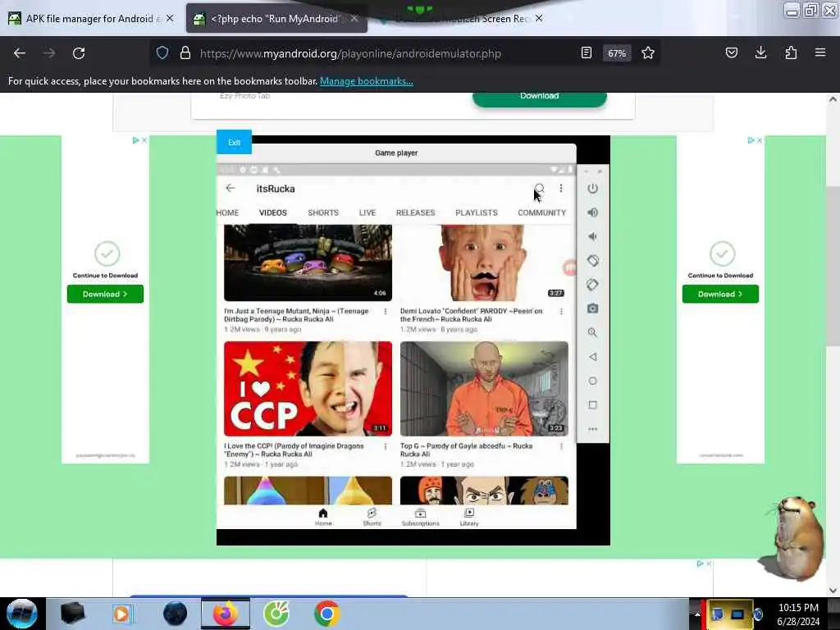Select the APK file manager browser tab
Image resolution: width=840 pixels, height=630 pixels.
(x=92, y=19)
